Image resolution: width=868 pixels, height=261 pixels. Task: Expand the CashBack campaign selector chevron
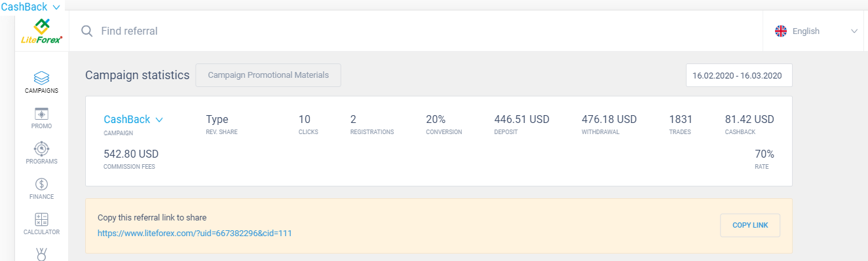coord(159,120)
